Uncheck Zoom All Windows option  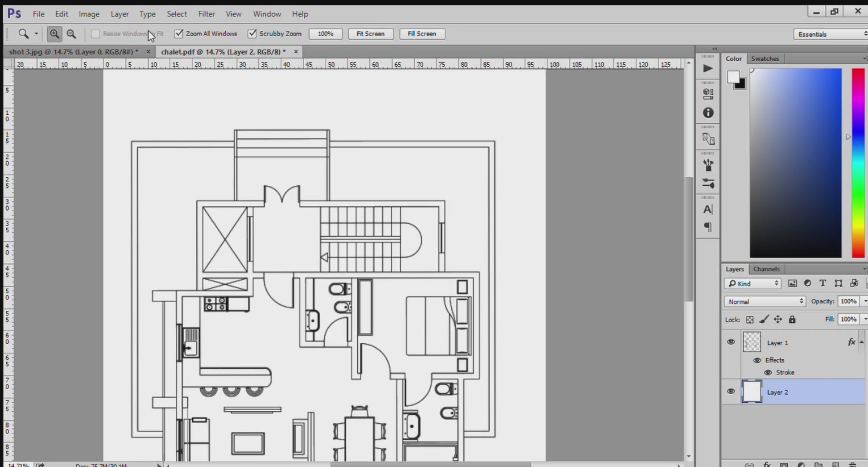[179, 34]
